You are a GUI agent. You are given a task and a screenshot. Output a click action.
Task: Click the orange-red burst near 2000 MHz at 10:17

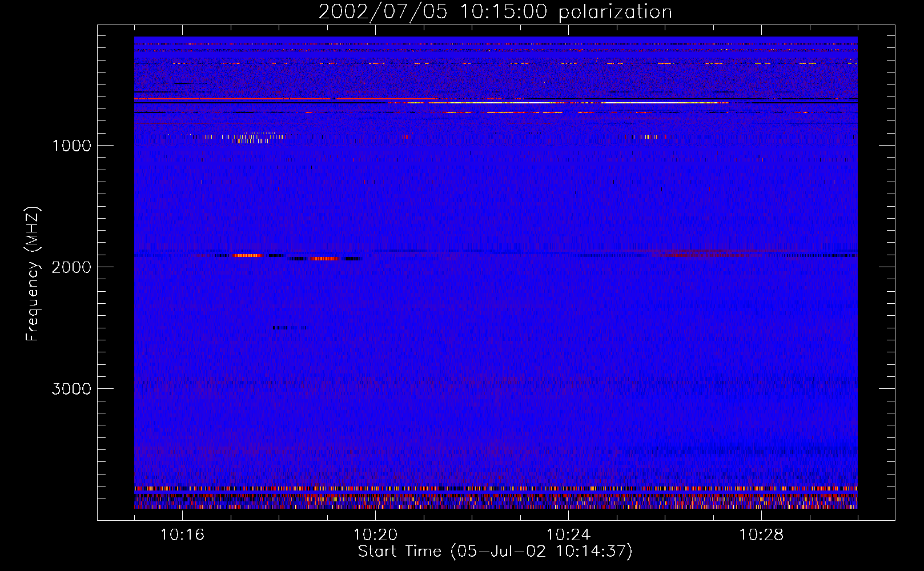click(248, 255)
